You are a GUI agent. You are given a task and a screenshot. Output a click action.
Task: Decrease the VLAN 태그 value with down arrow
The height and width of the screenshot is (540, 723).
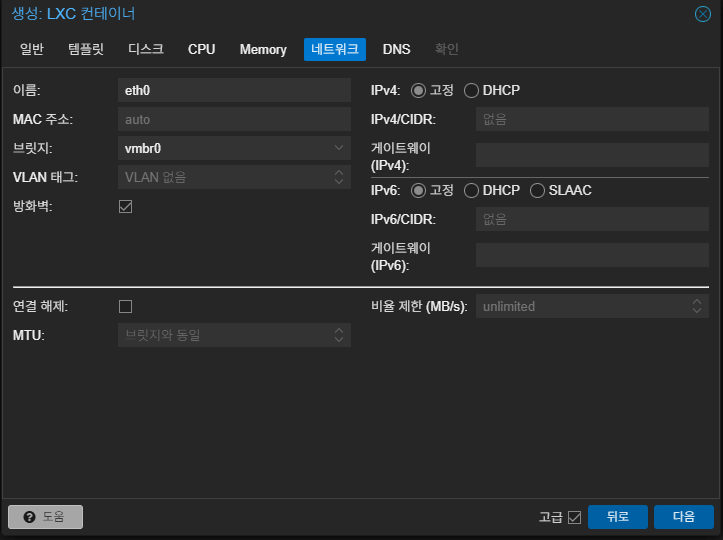coord(339,182)
